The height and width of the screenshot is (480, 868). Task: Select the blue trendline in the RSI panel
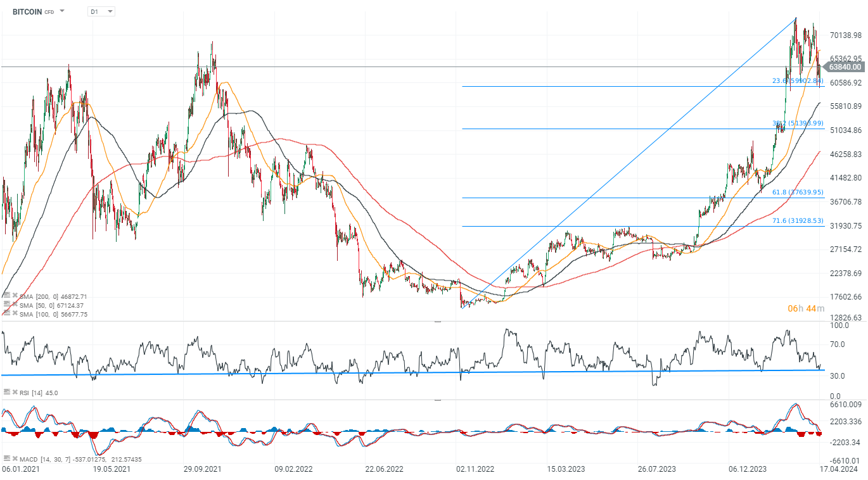pos(412,372)
